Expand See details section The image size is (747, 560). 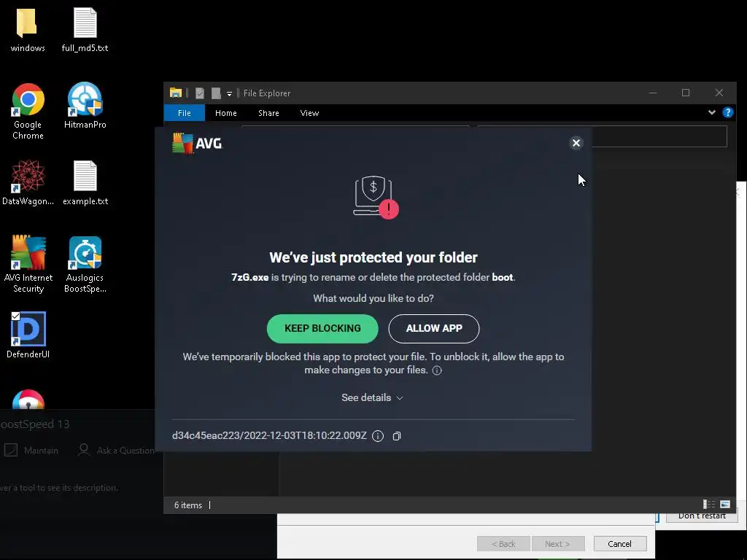[373, 397]
